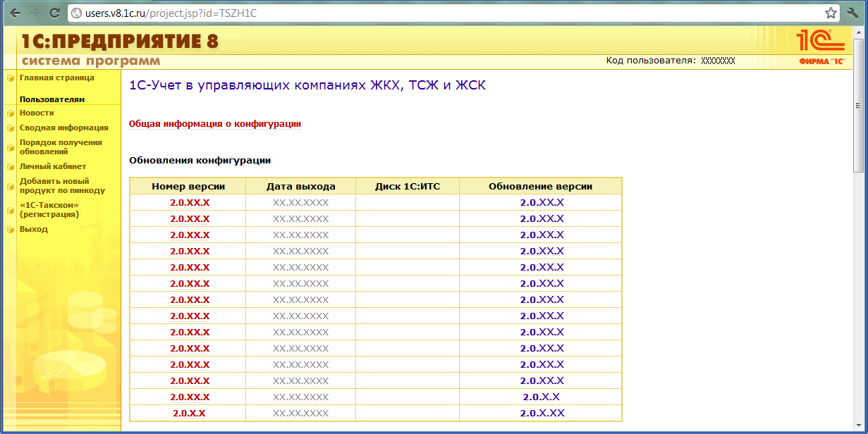The image size is (868, 434).
Task: Click the globe site icon in address bar
Action: click(x=77, y=13)
